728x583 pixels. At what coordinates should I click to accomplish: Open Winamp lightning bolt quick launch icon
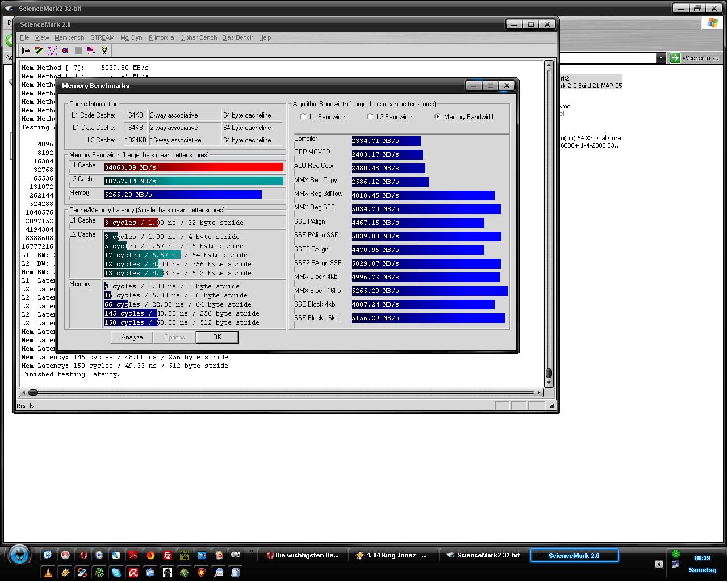[65, 573]
